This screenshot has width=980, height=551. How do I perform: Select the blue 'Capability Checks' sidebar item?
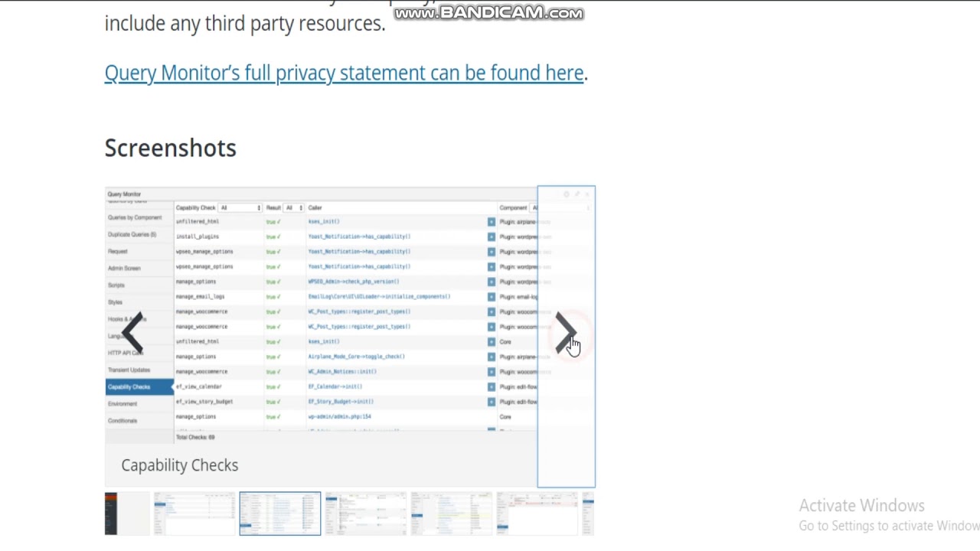[x=139, y=387]
